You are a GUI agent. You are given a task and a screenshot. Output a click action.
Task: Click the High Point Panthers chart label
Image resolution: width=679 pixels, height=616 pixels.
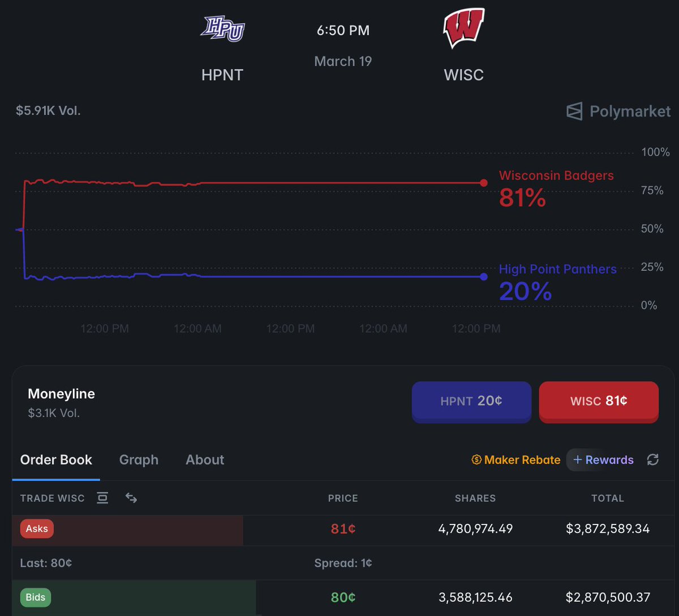[x=558, y=269]
